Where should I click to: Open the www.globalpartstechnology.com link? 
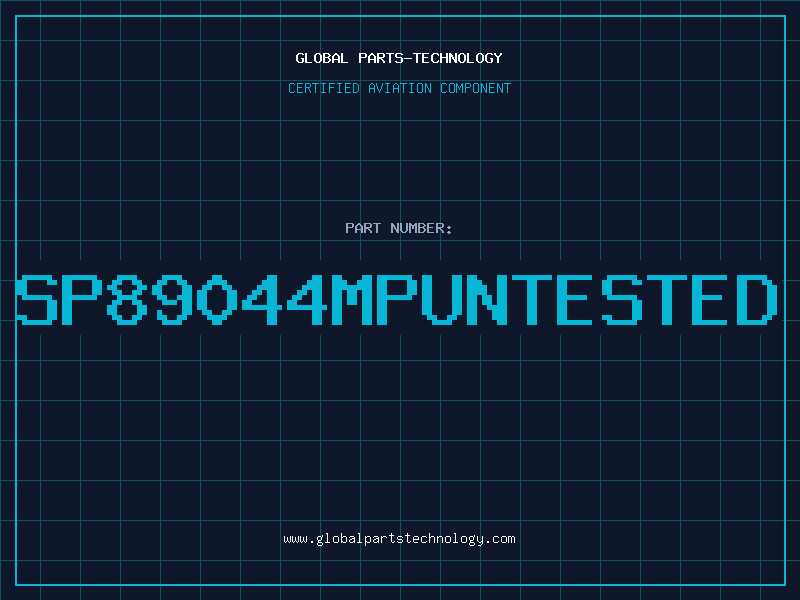tap(399, 539)
